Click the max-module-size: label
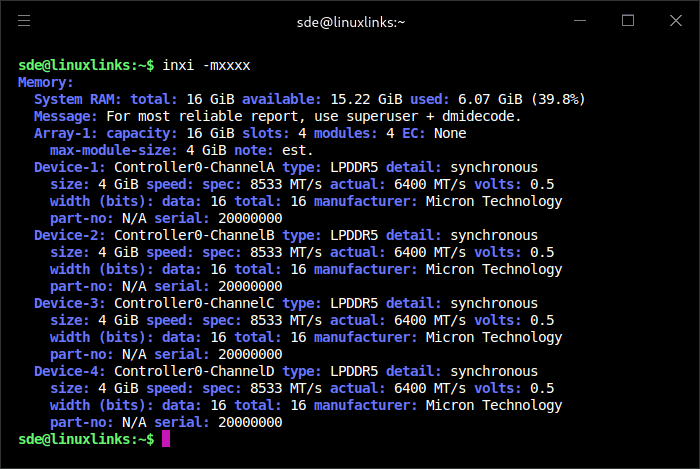The height and width of the screenshot is (469, 700). 114,150
